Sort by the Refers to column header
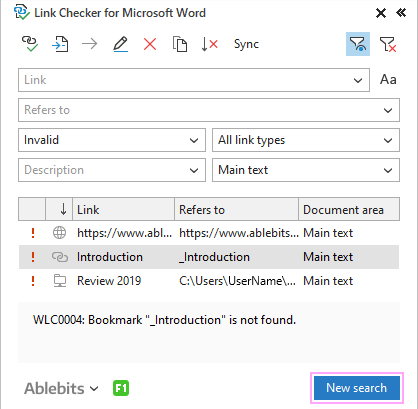418x409 pixels. 236,209
